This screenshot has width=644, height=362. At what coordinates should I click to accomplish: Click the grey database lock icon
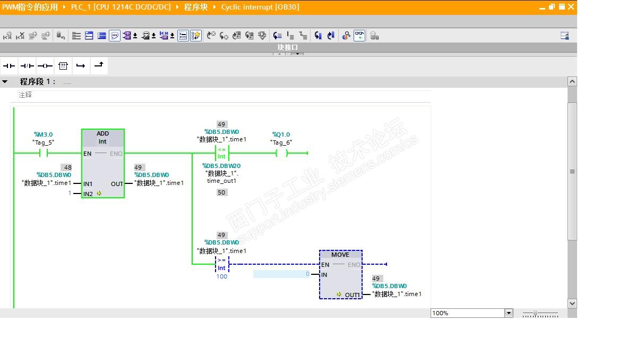point(374,36)
